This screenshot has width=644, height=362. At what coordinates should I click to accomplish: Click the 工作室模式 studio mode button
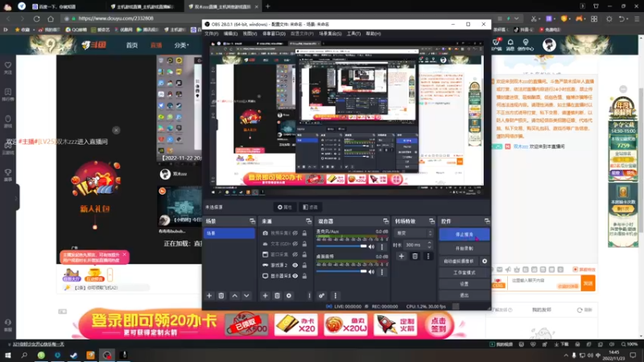click(x=464, y=273)
